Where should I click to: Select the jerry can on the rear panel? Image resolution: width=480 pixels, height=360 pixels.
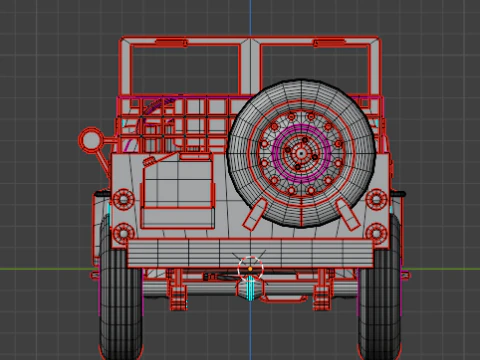coord(178,190)
